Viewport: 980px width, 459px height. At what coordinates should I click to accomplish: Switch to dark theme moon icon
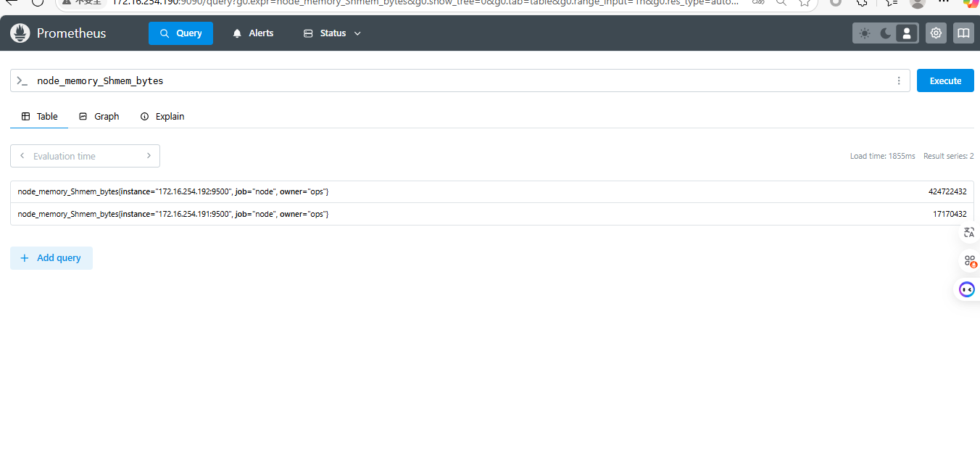886,33
